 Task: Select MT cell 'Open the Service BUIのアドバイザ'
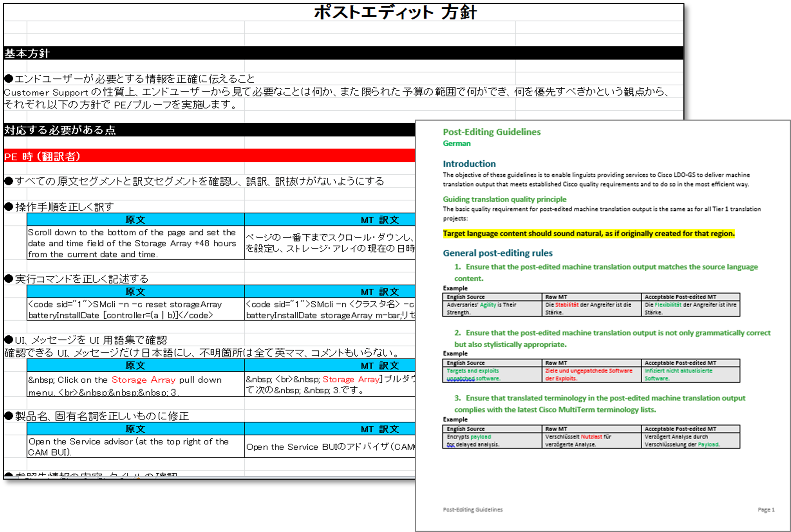coord(330,446)
